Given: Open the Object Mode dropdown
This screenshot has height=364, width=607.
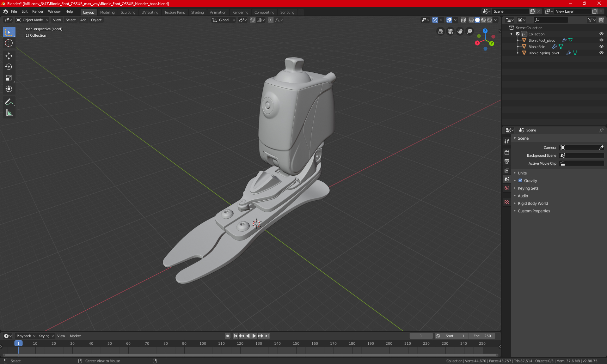Looking at the screenshot, I should click(x=32, y=20).
